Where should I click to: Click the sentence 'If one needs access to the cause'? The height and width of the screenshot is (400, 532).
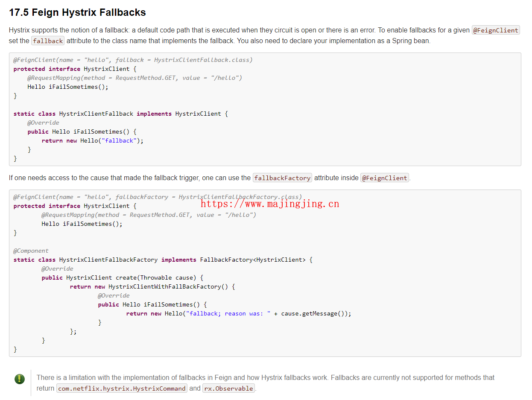pyautogui.click(x=209, y=178)
